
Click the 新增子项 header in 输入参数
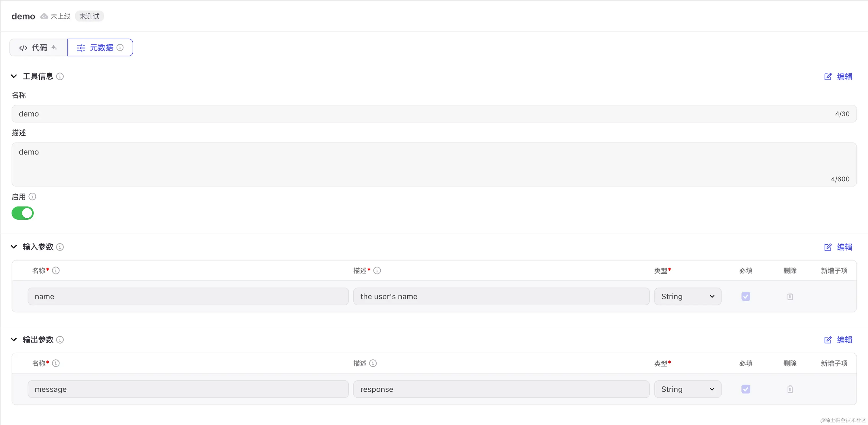click(834, 270)
